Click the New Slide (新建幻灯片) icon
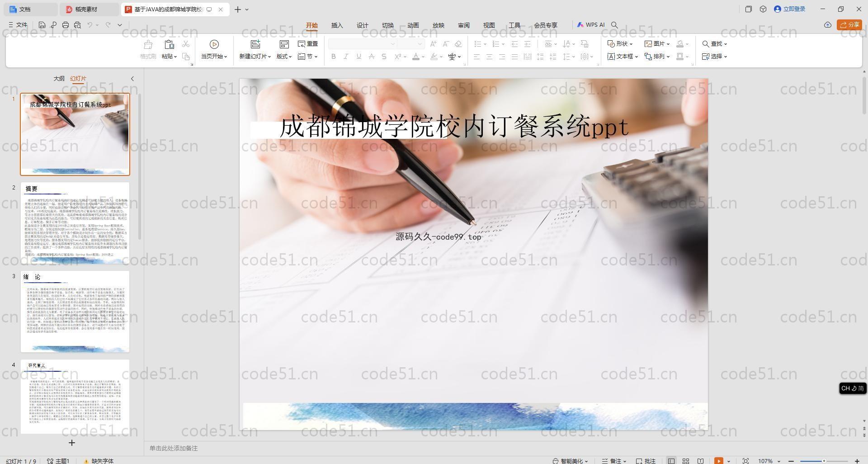This screenshot has width=868, height=464. (x=255, y=44)
